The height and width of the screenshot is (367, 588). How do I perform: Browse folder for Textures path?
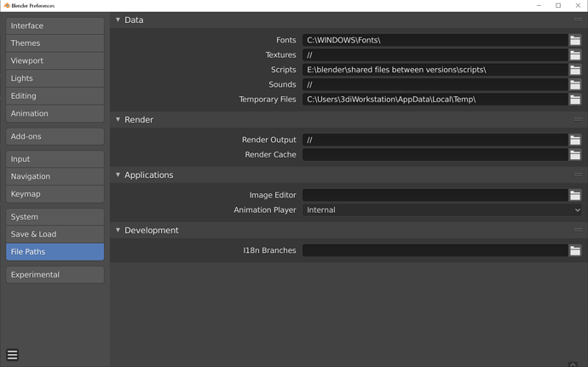(575, 55)
